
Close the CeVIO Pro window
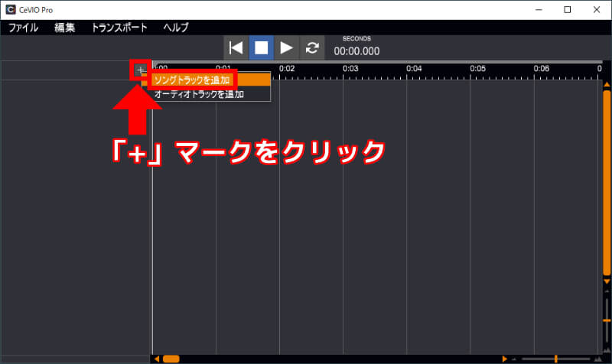(597, 10)
